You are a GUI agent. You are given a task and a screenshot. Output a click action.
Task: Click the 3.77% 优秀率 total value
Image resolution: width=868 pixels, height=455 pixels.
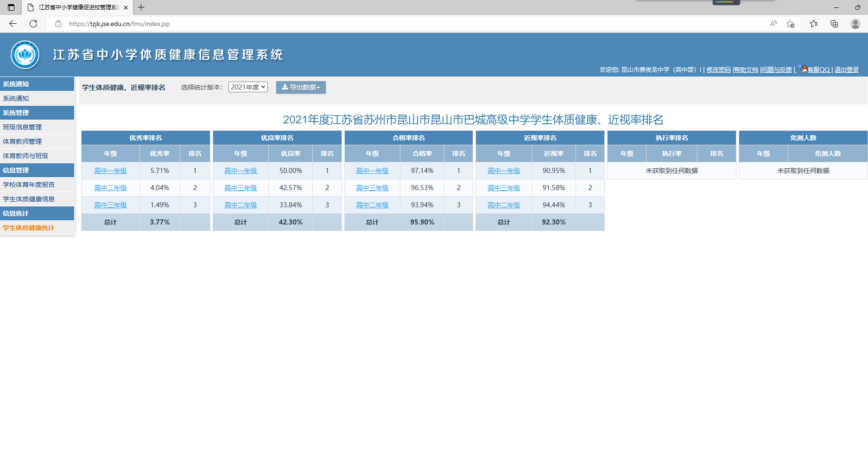(160, 222)
